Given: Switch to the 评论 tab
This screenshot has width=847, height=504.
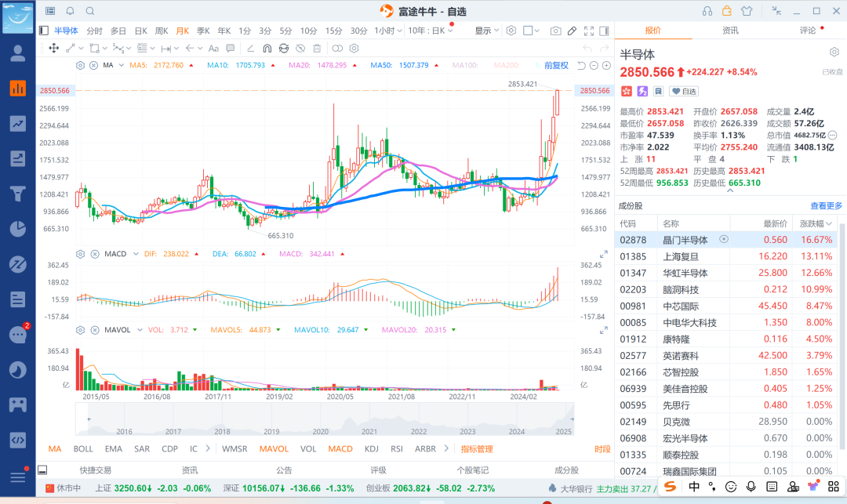Looking at the screenshot, I should (808, 31).
